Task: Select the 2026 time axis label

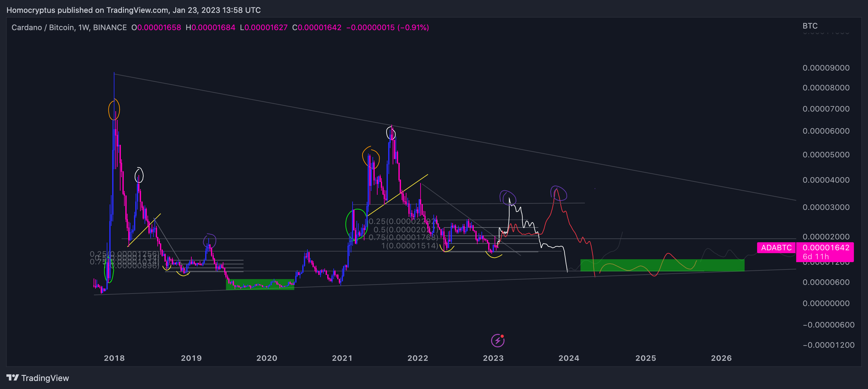Action: pos(721,358)
